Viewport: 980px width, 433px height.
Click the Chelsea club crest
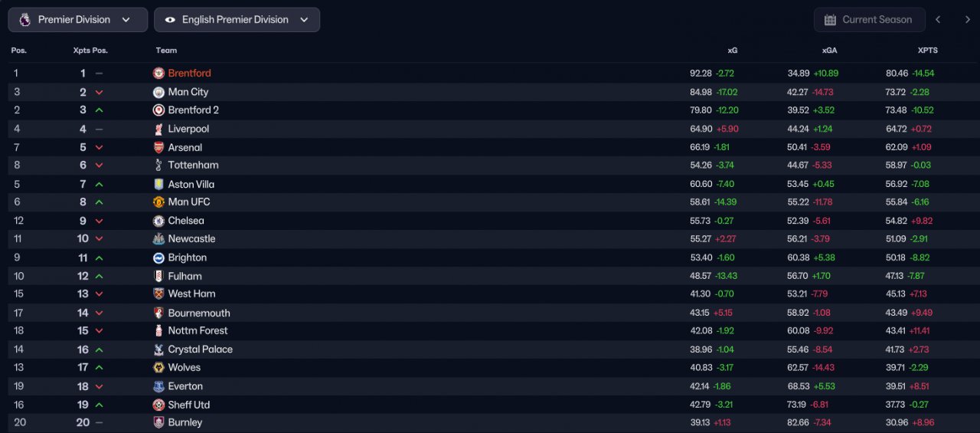tap(159, 221)
